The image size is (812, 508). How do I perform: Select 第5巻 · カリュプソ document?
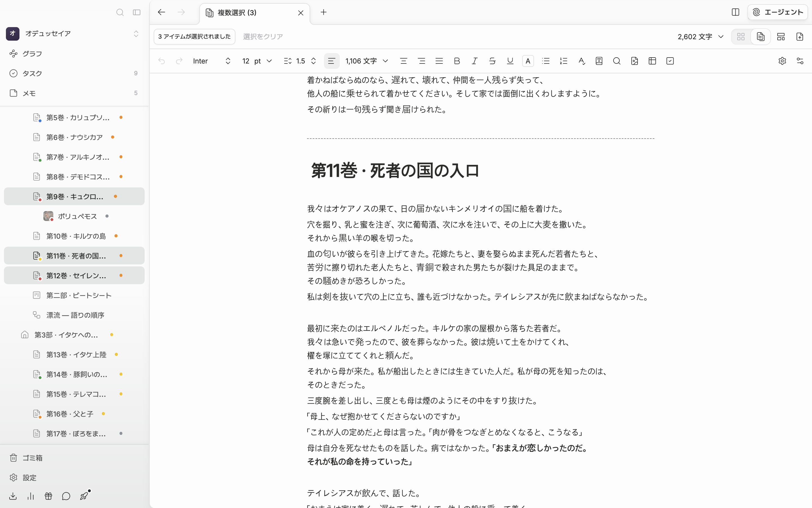(x=74, y=117)
